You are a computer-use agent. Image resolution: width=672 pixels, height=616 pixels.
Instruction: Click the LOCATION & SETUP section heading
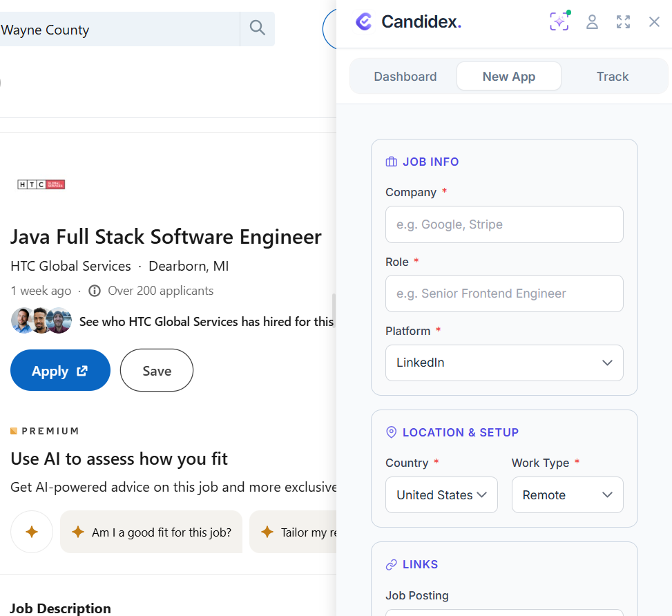point(461,432)
